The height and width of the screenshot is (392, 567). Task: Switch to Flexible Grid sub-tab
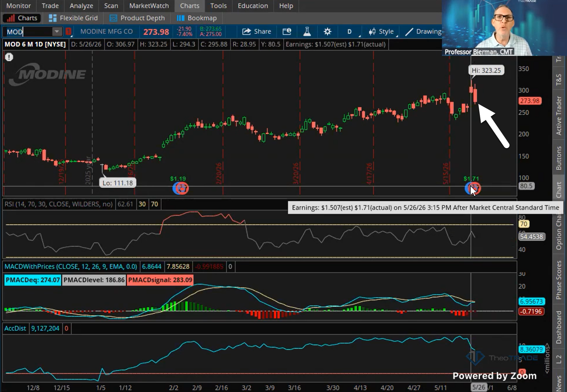[73, 18]
